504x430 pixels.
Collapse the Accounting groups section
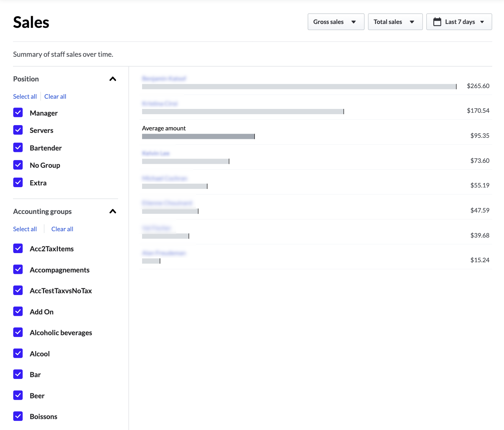113,211
